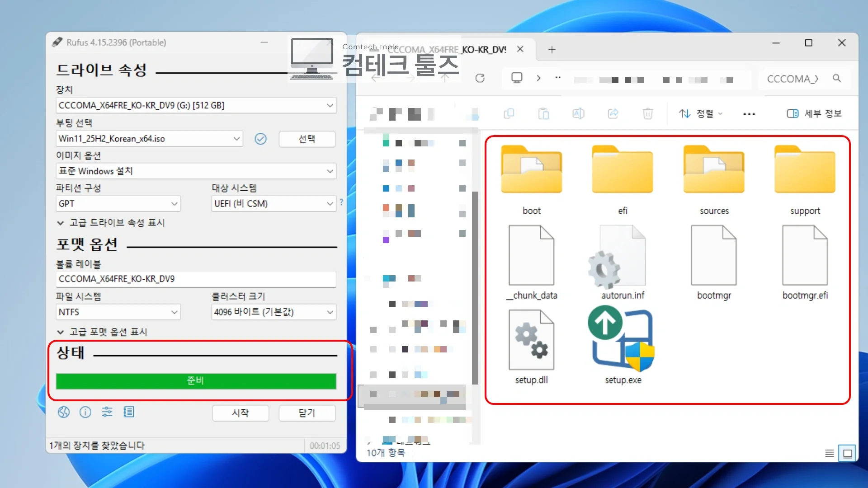This screenshot has width=868, height=488.
Task: Open Rufus language selection globe icon
Action: click(64, 412)
